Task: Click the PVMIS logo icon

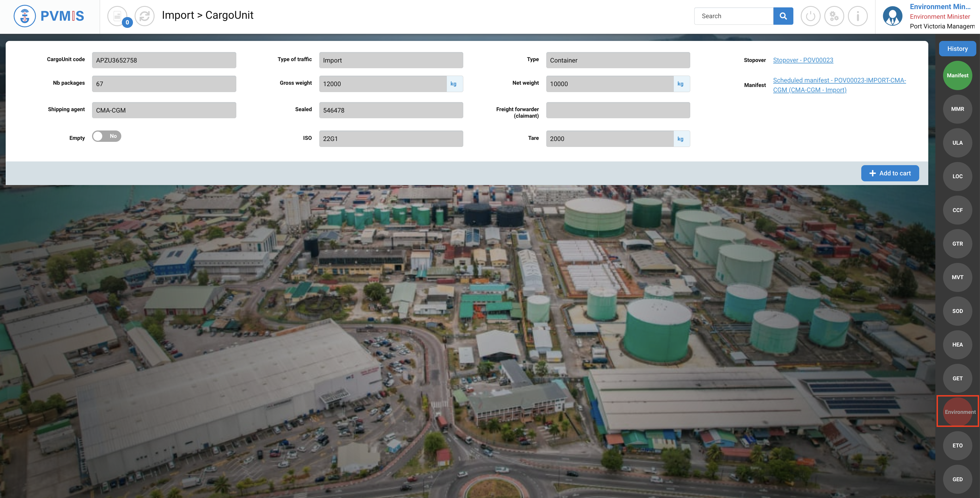Action: pyautogui.click(x=25, y=16)
